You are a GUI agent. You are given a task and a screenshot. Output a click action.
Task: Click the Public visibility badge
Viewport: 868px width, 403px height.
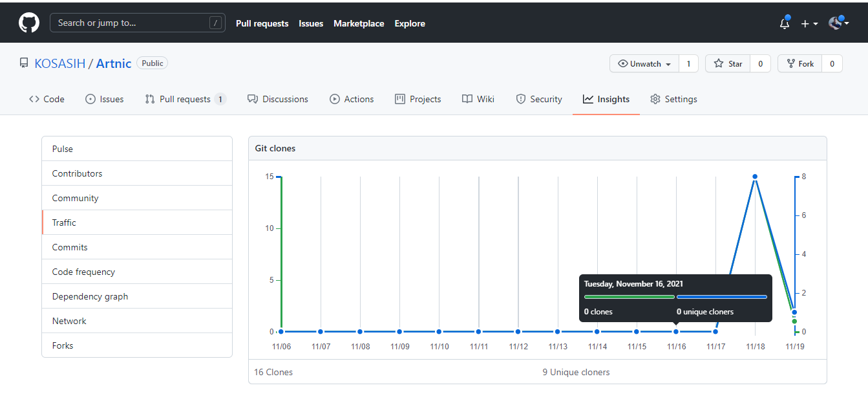153,63
